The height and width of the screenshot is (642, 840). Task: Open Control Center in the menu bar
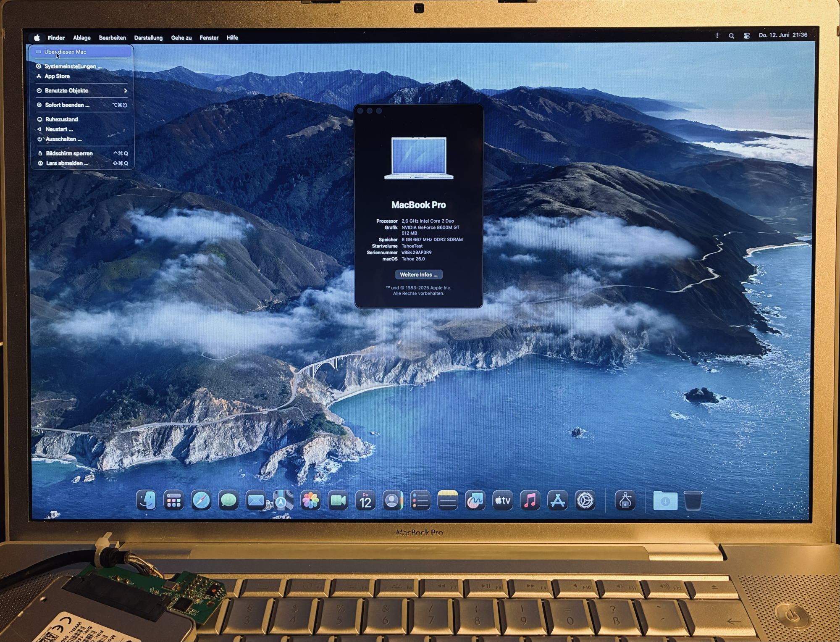[746, 36]
